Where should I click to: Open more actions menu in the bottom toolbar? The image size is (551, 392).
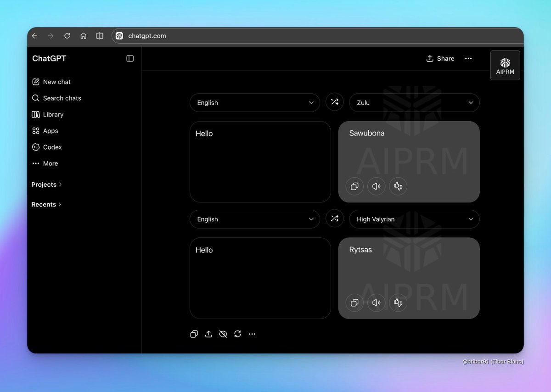tap(252, 334)
